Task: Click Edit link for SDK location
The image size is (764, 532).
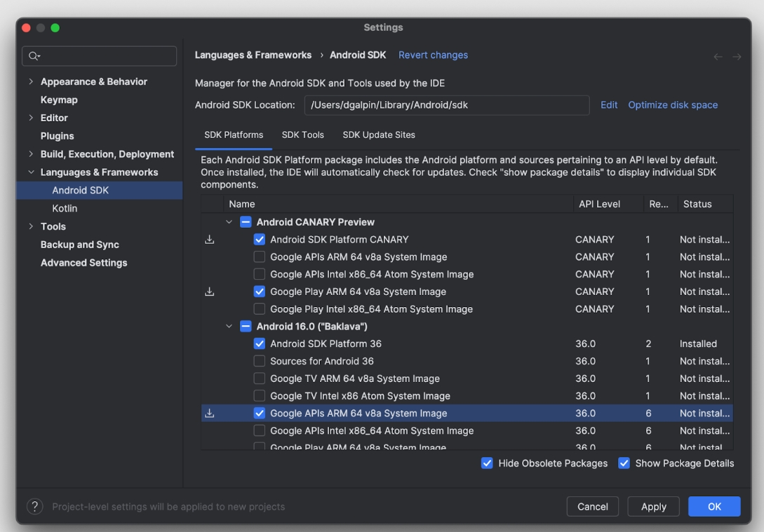Action: pyautogui.click(x=608, y=105)
